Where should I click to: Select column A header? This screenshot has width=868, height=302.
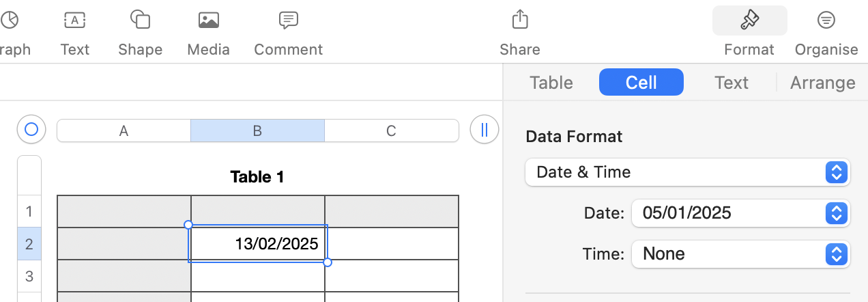[x=124, y=131]
